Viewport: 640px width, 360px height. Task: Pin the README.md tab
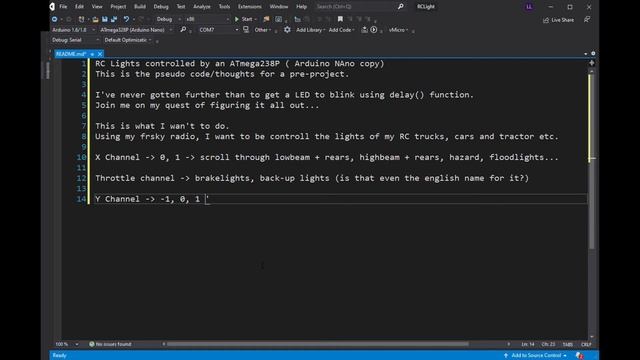tap(93, 54)
